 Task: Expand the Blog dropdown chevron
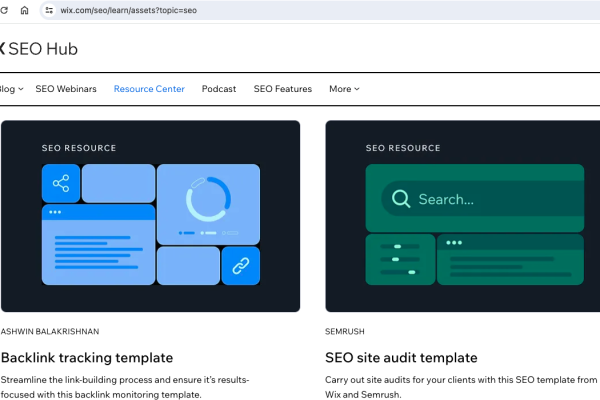(21, 89)
